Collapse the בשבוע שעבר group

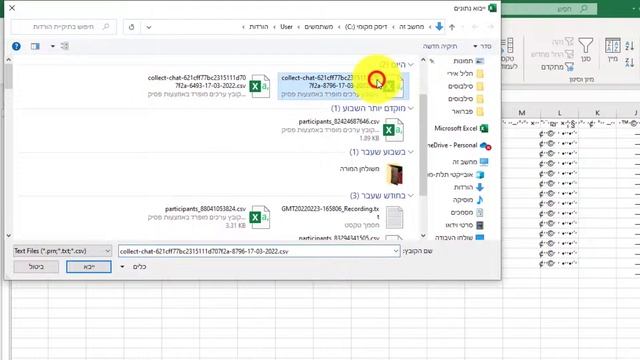tap(411, 152)
